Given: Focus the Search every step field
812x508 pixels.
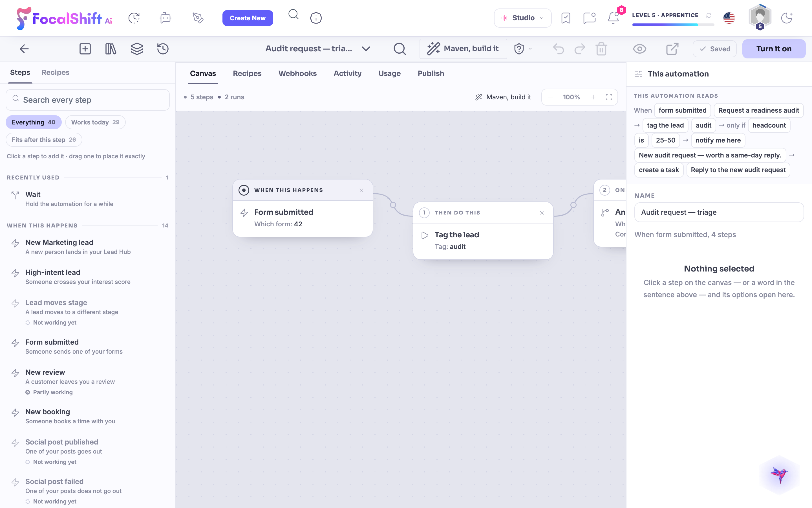Looking at the screenshot, I should click(x=88, y=100).
